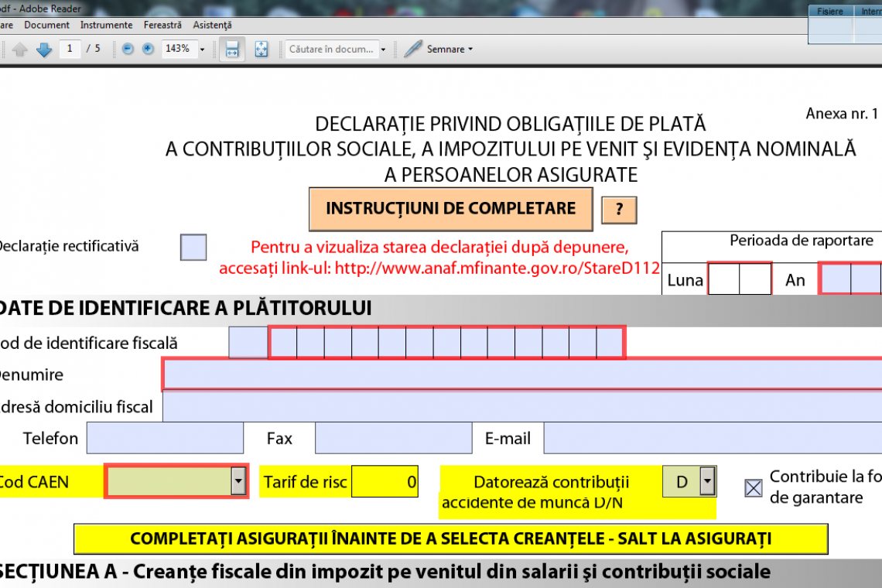Toggle the fond de garantare checkbox
882x588 pixels.
754,487
